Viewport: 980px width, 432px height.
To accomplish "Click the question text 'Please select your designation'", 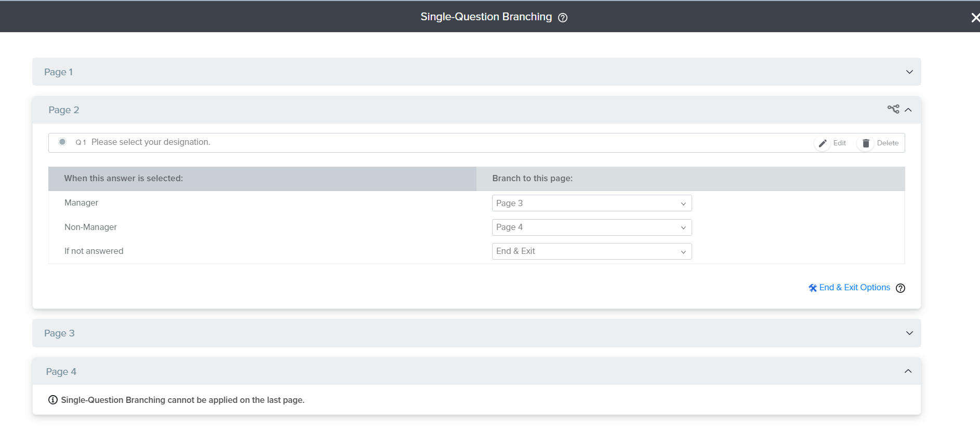I will [151, 142].
